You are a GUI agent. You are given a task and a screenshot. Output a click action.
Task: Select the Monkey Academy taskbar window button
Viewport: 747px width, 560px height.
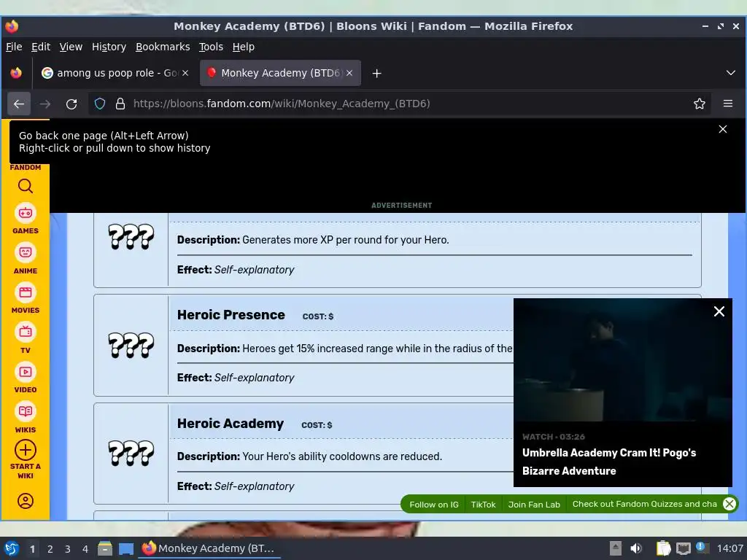(209, 548)
